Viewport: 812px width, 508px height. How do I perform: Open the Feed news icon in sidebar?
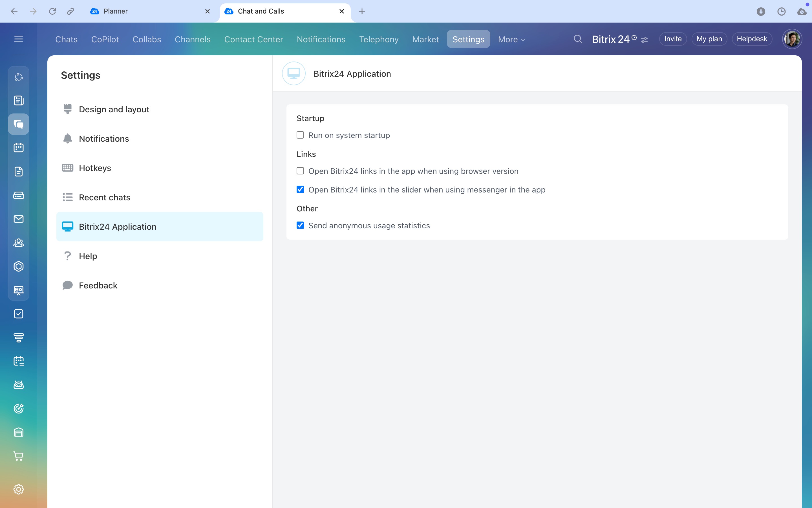tap(18, 100)
